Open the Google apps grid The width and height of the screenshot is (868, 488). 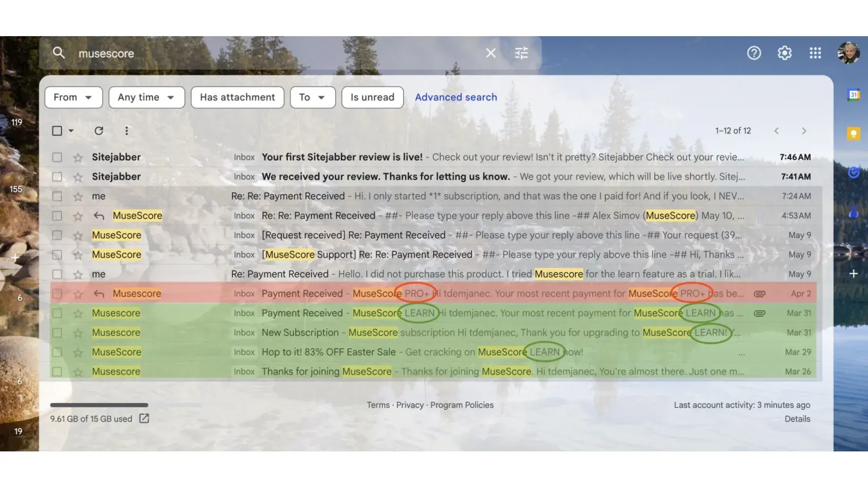click(x=815, y=53)
